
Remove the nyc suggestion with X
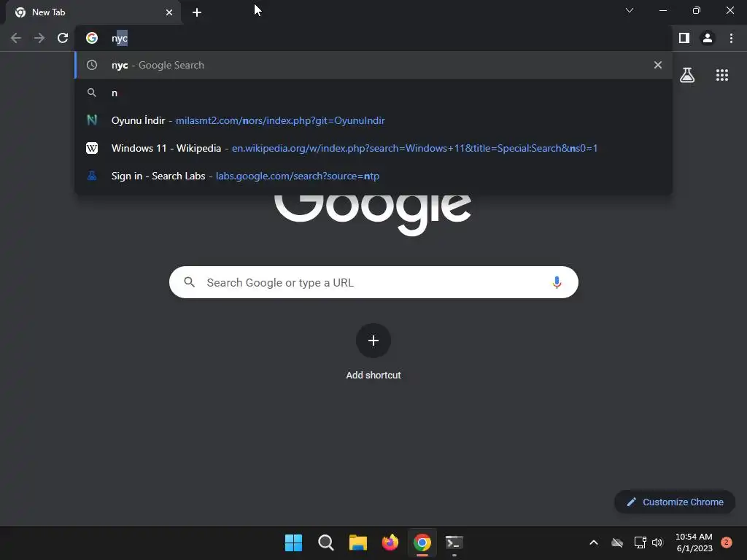click(x=658, y=65)
